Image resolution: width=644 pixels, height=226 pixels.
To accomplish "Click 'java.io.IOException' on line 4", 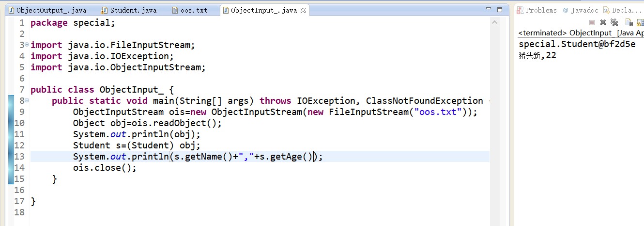I will pyautogui.click(x=119, y=56).
